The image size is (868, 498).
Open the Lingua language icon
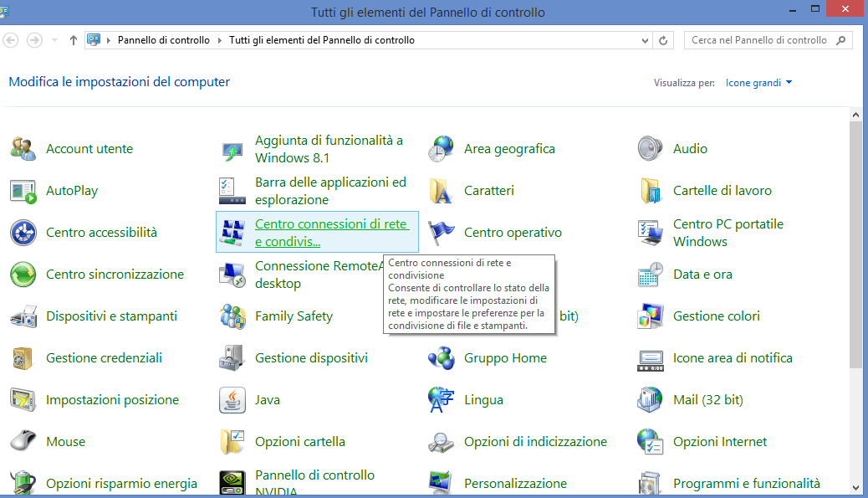[x=442, y=400]
